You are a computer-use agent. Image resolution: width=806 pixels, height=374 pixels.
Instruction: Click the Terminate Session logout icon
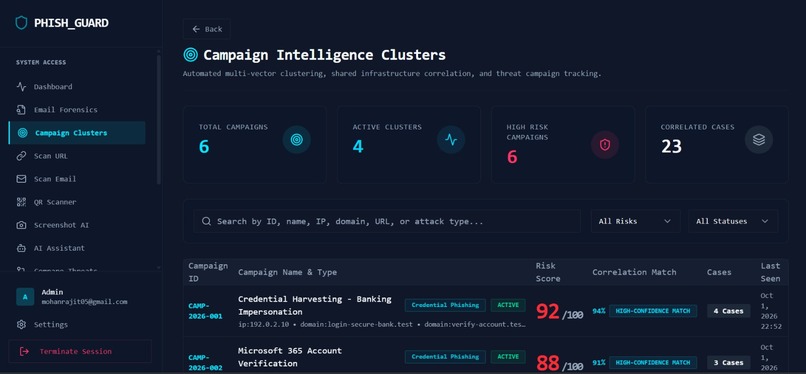(24, 351)
